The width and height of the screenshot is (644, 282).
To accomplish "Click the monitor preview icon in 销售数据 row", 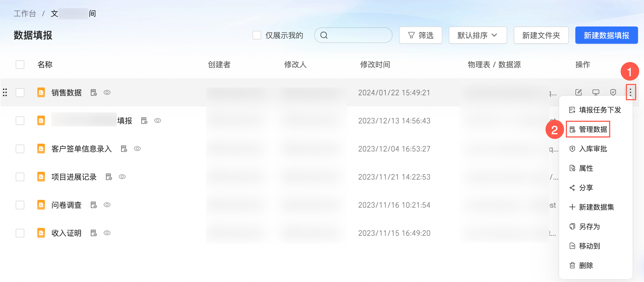I will [x=596, y=92].
